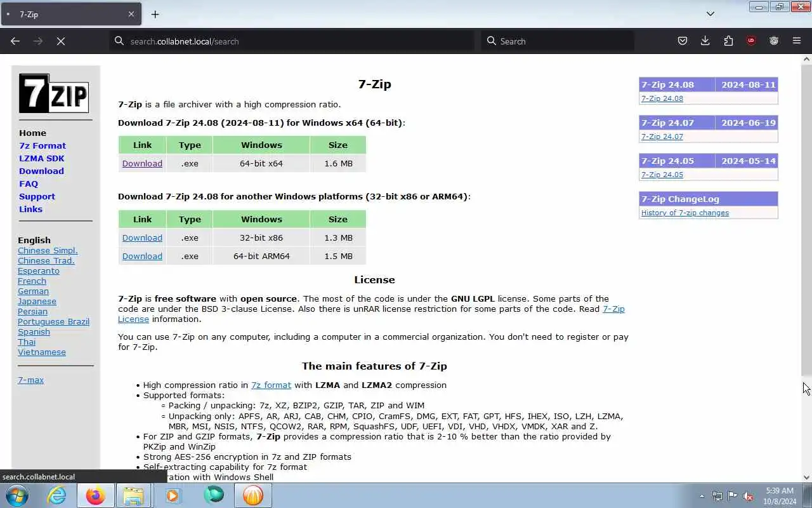This screenshot has height=508, width=812.
Task: Click the shield extension icon in toolbar
Action: point(774,41)
